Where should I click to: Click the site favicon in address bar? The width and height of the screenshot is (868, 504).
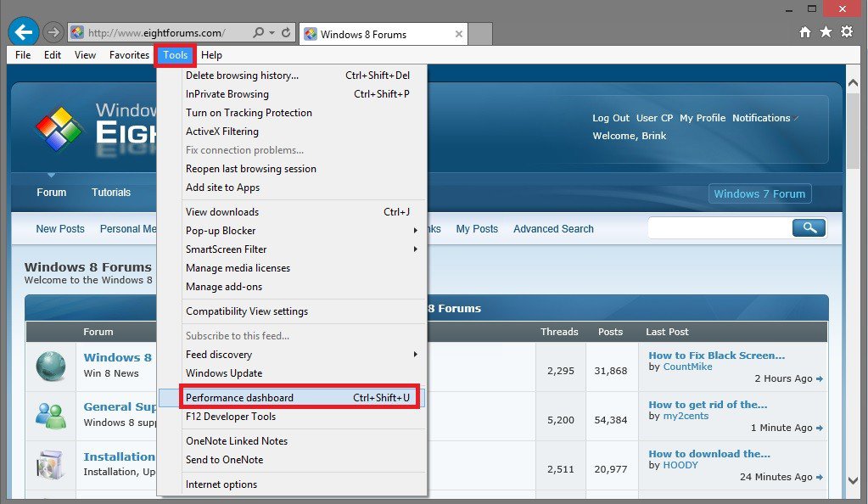[77, 33]
